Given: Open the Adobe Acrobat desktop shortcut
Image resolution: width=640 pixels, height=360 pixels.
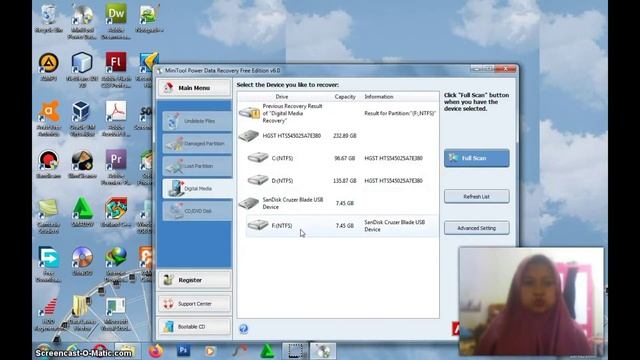Looking at the screenshot, I should (x=116, y=118).
